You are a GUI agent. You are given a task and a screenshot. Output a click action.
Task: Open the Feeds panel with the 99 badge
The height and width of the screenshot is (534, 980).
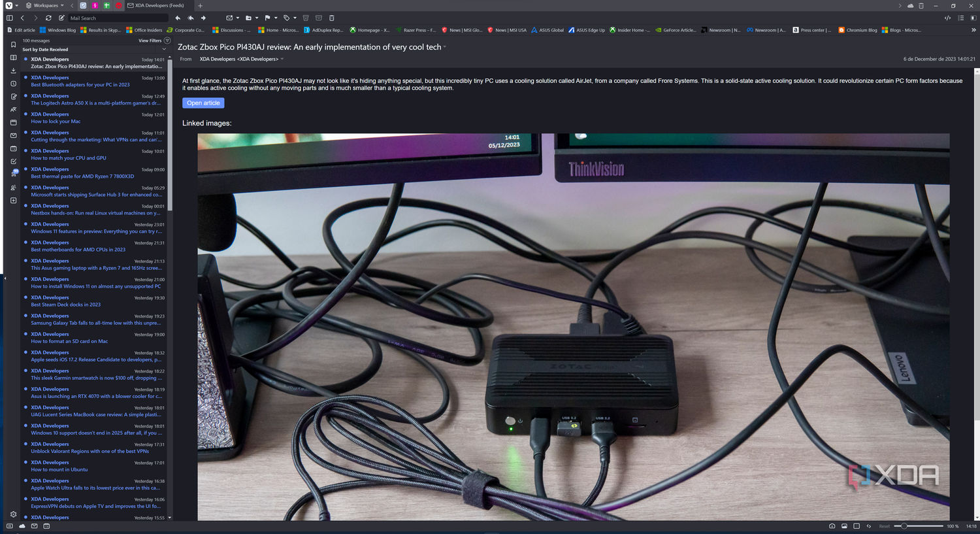point(14,173)
